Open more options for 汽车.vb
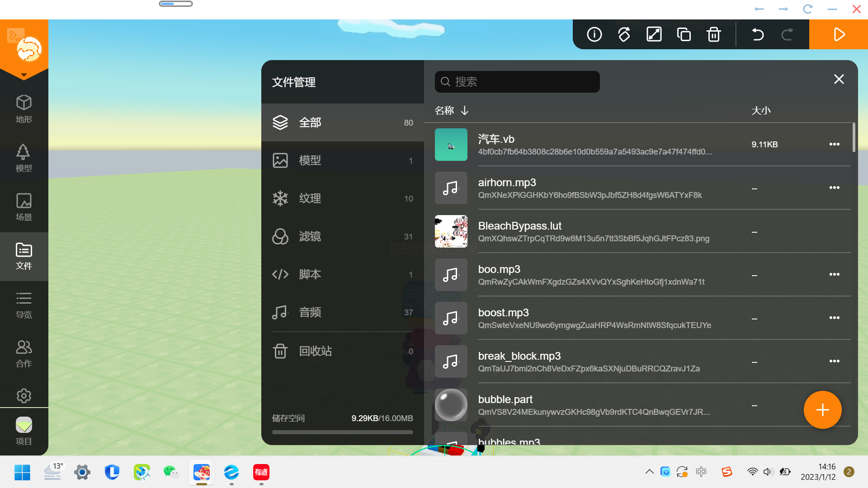 coord(835,144)
